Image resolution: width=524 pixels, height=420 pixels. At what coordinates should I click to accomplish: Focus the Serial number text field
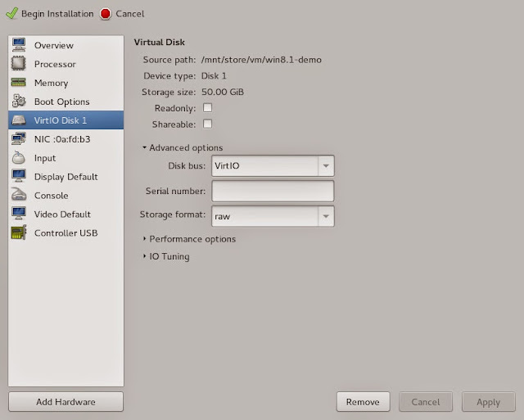(273, 191)
